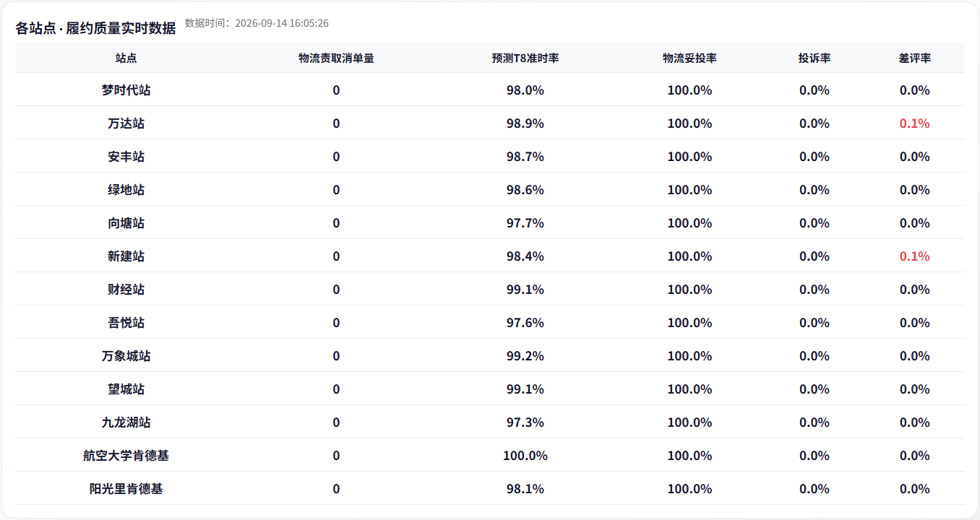Select the 九龙湖站 station name

tap(126, 422)
